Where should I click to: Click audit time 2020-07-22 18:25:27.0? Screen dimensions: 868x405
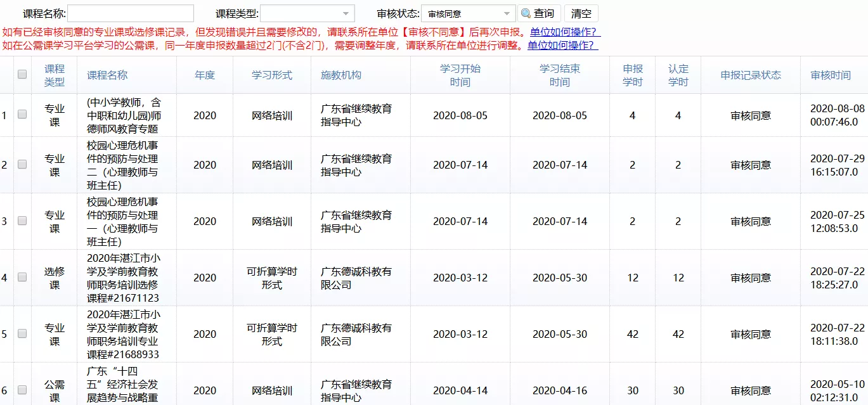tap(838, 278)
